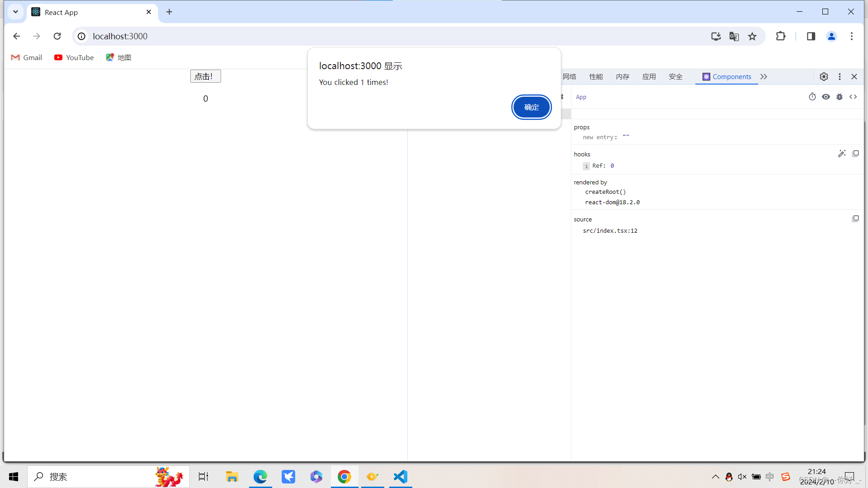Toggle the props new entry field
The width and height of the screenshot is (868, 488).
tap(625, 137)
